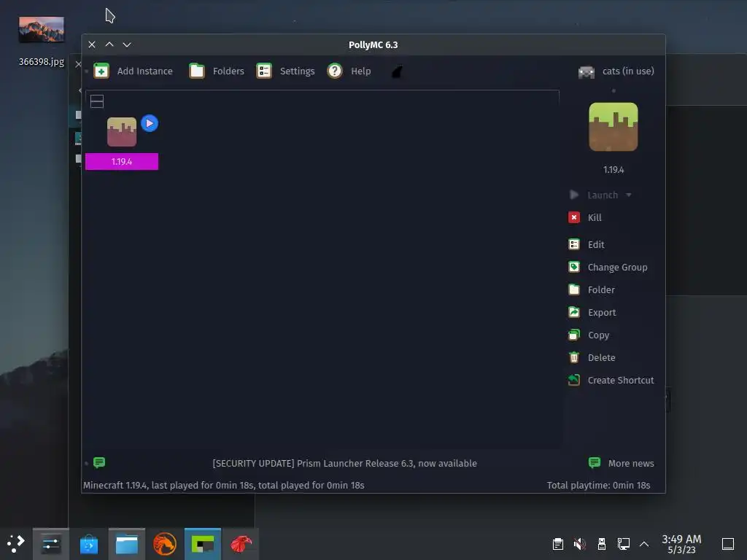This screenshot has width=747, height=560.
Task: Open the Help menu
Action: (349, 71)
